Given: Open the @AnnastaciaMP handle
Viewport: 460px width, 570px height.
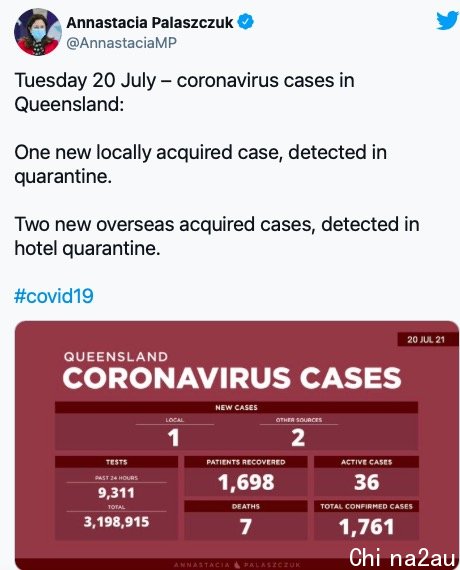Looking at the screenshot, I should pos(121,43).
